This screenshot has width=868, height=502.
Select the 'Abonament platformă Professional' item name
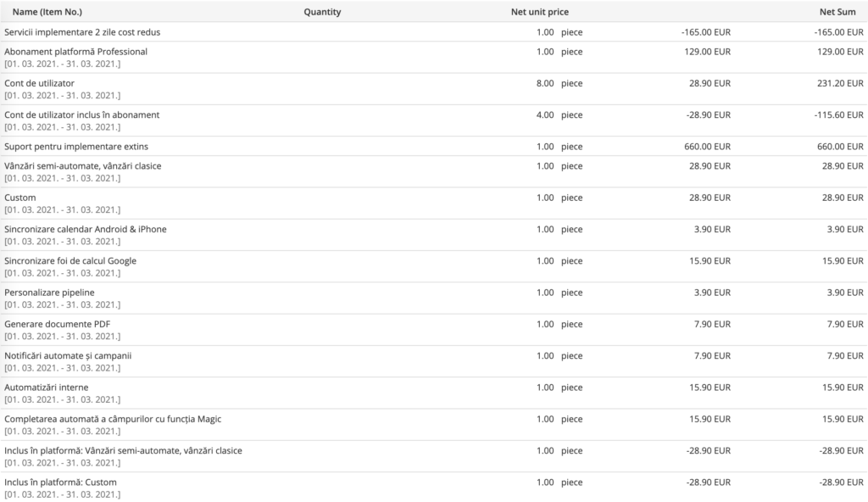(x=75, y=52)
